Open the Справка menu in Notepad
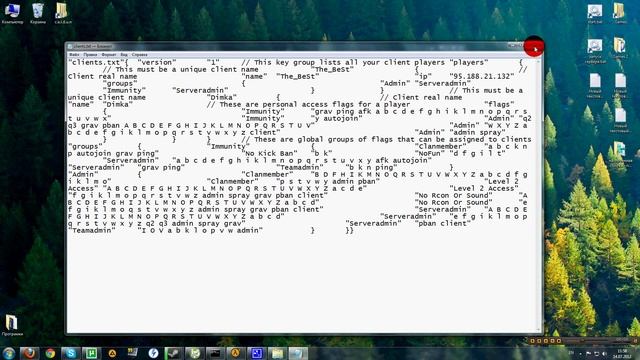This screenshot has height=360, width=640. point(140,54)
